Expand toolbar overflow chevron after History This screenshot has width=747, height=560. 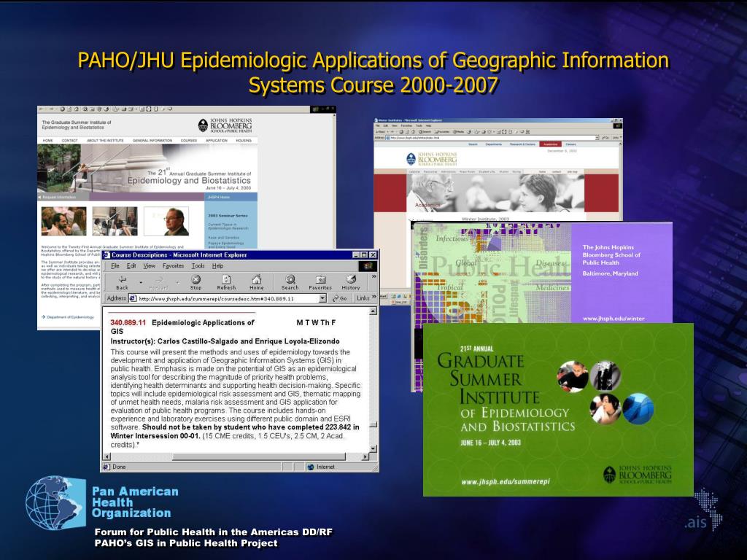374,276
